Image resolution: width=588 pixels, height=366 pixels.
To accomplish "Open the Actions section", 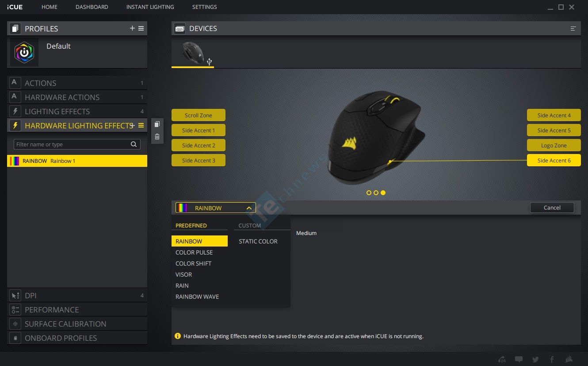I will [77, 83].
